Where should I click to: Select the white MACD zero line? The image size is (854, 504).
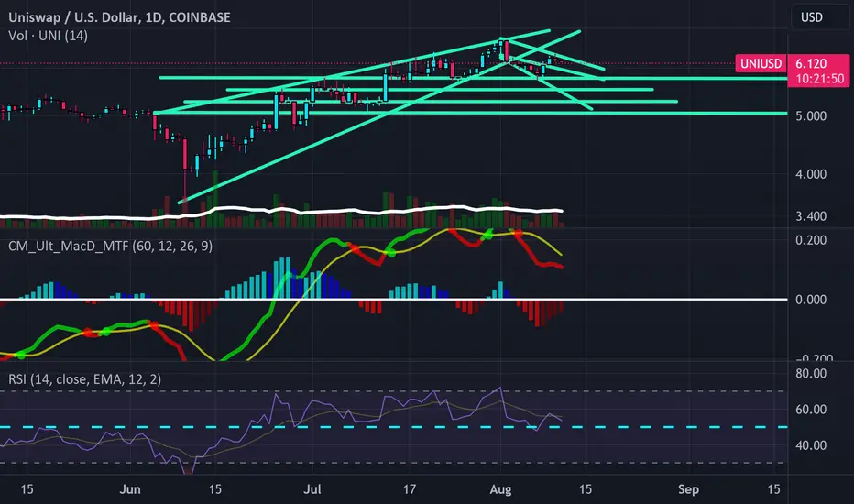point(393,299)
